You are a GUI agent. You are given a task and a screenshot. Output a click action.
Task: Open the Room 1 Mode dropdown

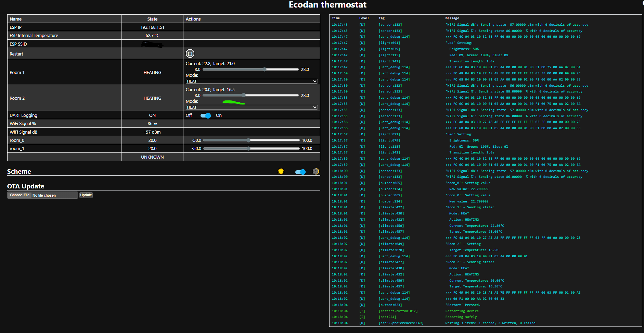252,81
